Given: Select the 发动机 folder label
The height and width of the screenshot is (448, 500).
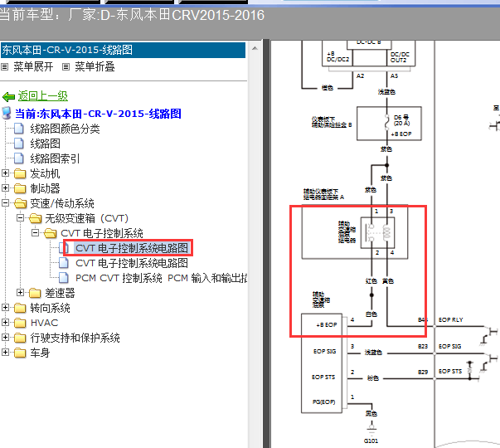Looking at the screenshot, I should click(45, 173).
